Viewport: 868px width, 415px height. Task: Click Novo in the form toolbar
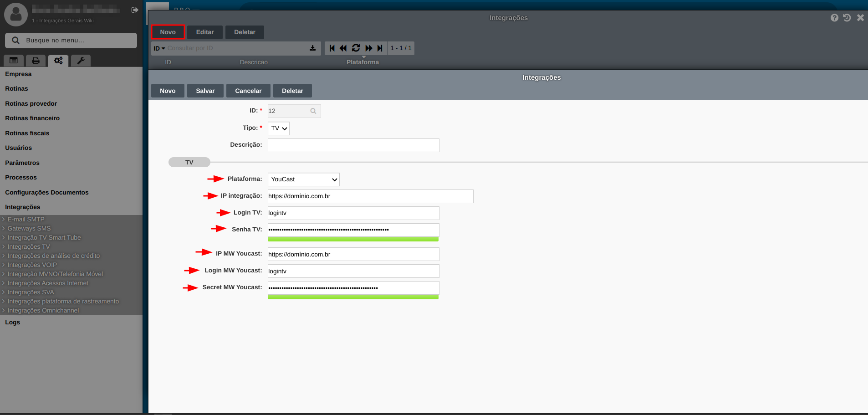click(x=168, y=91)
